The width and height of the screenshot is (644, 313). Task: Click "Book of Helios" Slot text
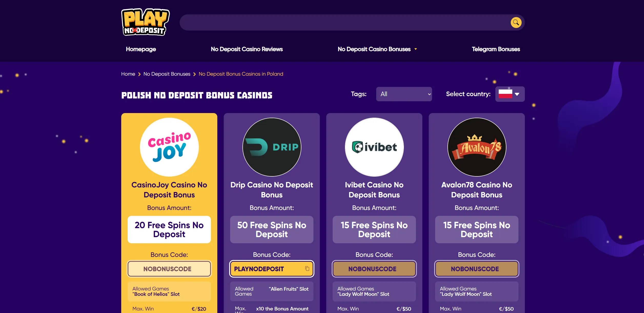point(156,294)
